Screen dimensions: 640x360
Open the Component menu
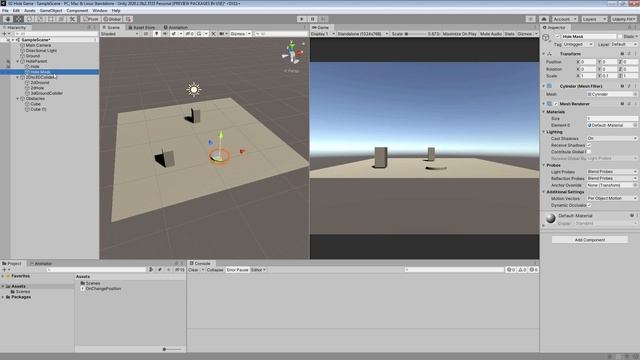[x=77, y=11]
